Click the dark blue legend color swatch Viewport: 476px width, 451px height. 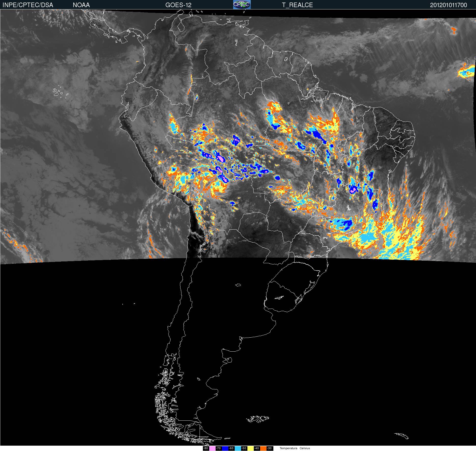pos(225,448)
